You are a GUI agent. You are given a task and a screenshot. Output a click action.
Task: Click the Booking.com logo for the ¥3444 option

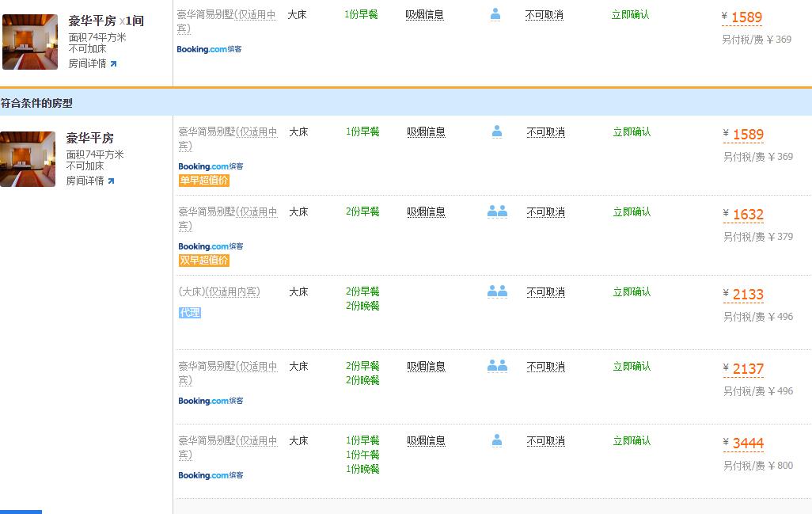210,475
